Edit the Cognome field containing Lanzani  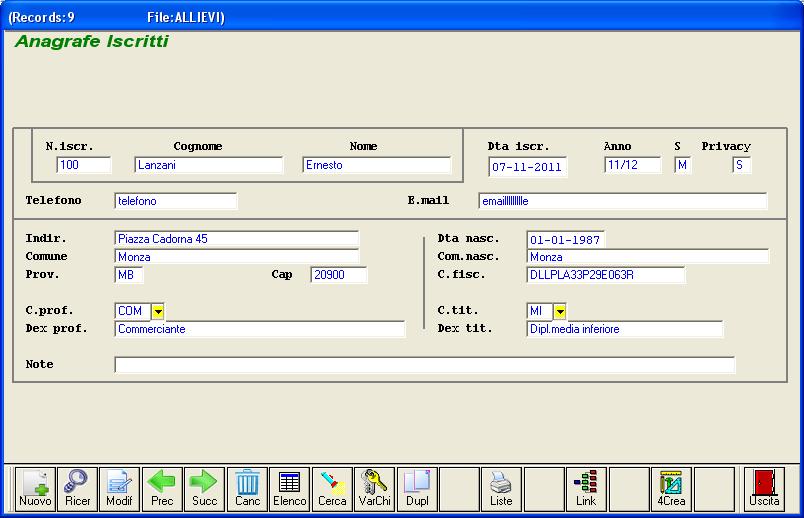[x=208, y=165]
